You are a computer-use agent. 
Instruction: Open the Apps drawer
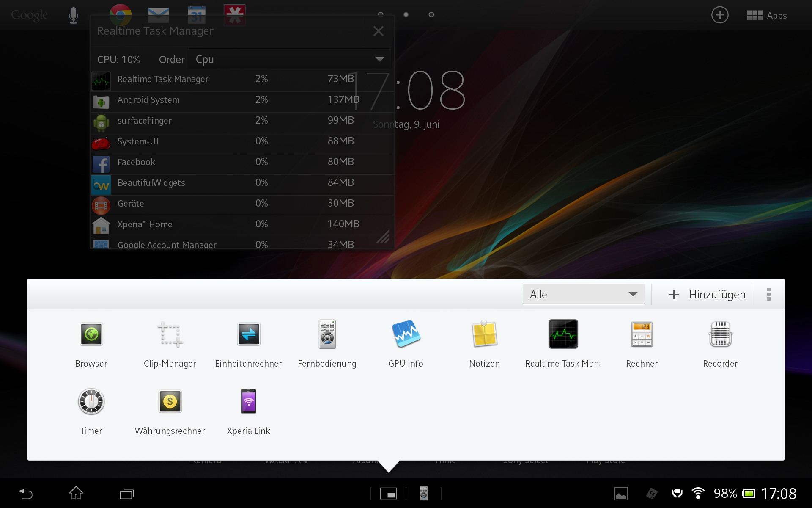click(767, 16)
